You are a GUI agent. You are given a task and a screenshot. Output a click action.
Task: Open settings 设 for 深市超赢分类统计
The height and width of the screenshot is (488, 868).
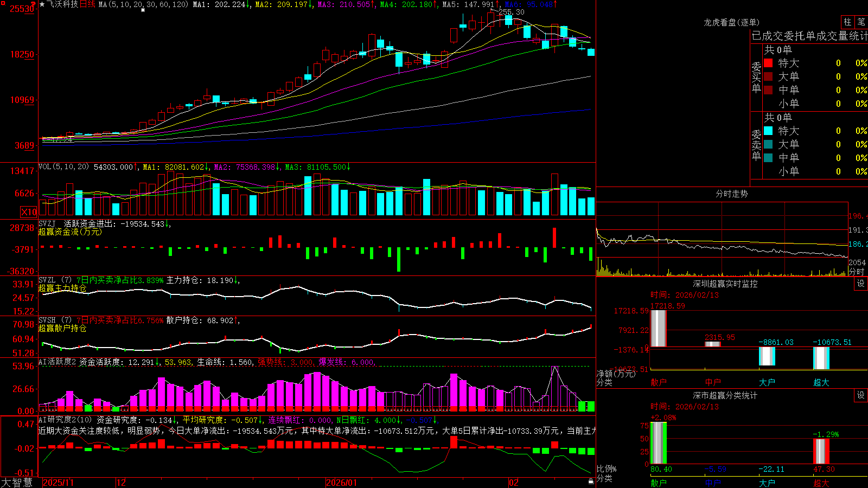click(861, 395)
